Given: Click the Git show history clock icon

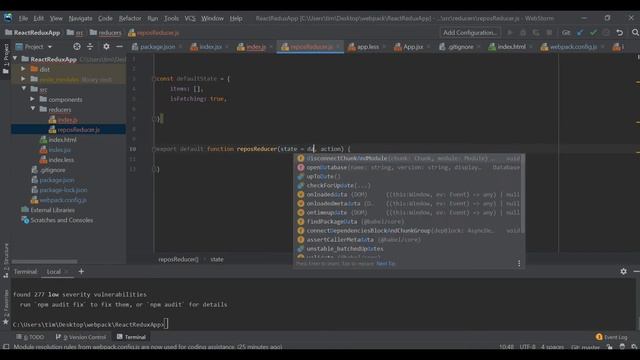Looking at the screenshot, I should tap(606, 33).
